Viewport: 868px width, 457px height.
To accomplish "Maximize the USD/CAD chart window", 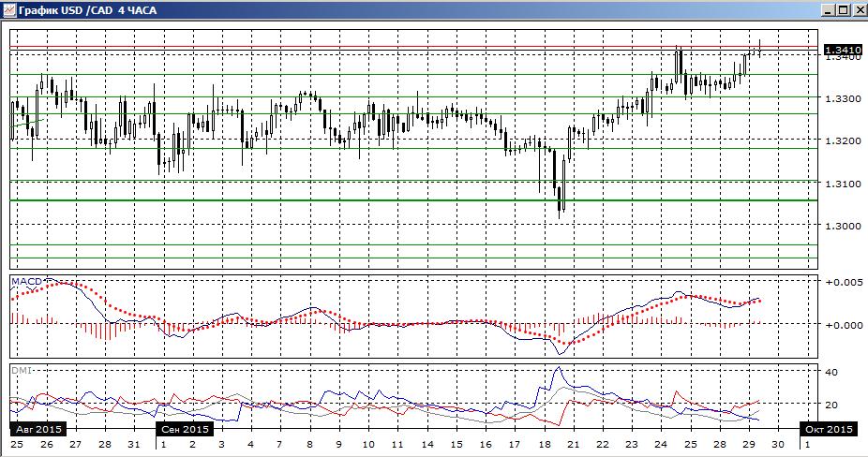I will coord(843,10).
